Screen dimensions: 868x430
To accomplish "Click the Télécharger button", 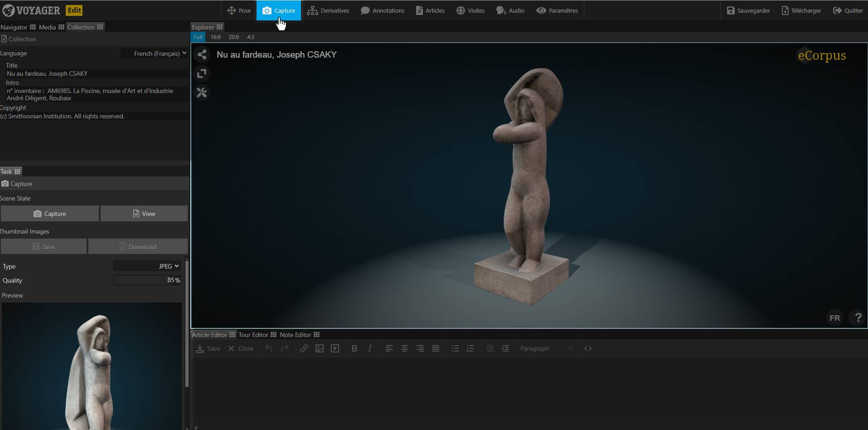I will pos(801,10).
